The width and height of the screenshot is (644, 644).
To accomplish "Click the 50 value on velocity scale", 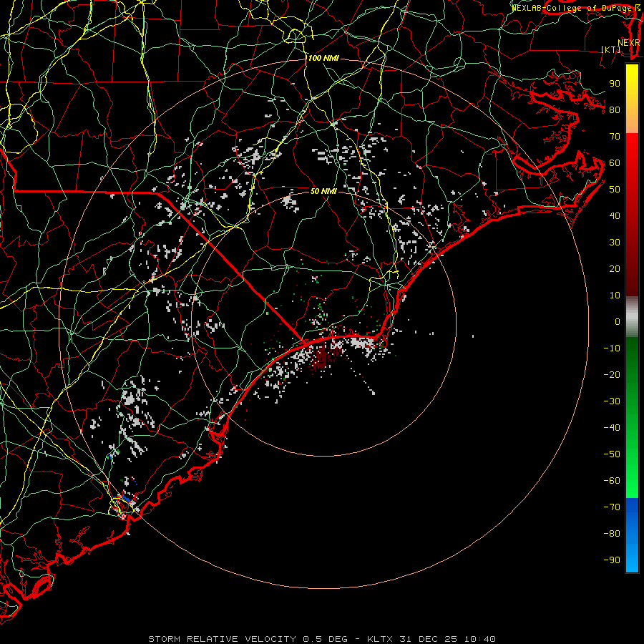I will [615, 190].
